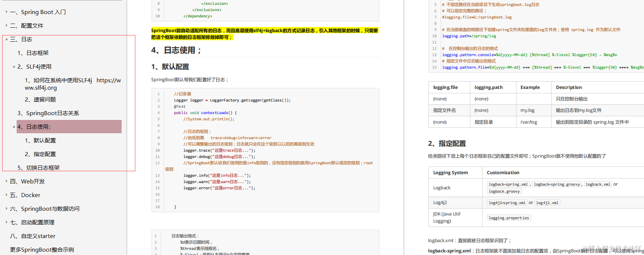Click the Log4j2 row label
This screenshot has height=255, width=644.
coord(440,203)
